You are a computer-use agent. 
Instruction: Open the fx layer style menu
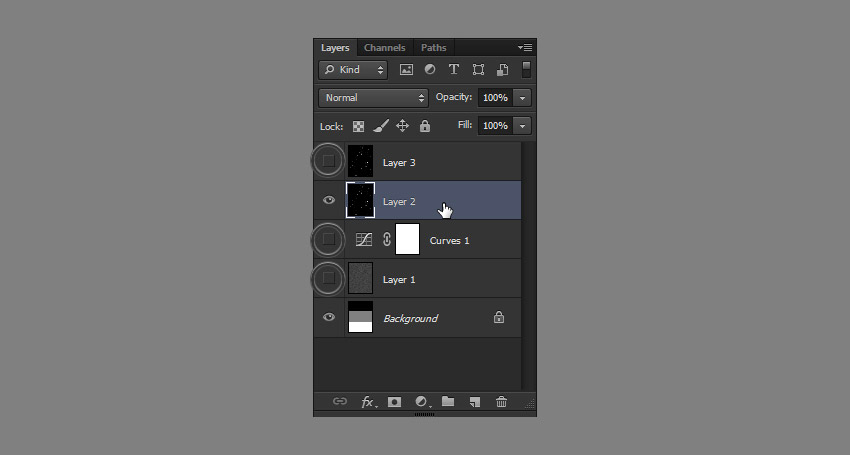(369, 402)
